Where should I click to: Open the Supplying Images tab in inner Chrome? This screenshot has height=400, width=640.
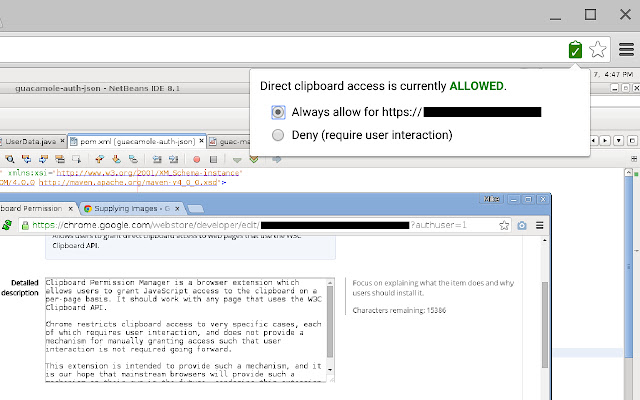[x=132, y=209]
